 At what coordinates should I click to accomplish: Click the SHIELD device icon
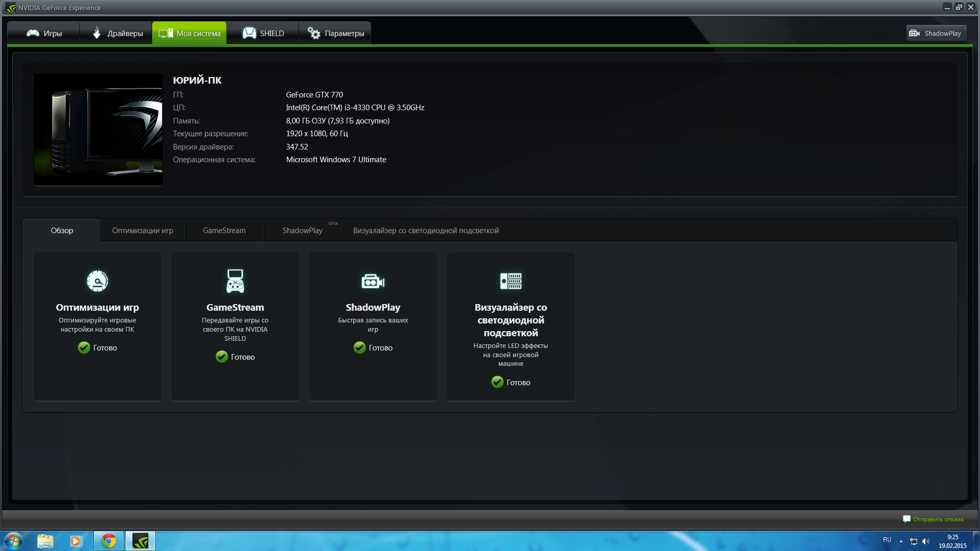249,33
